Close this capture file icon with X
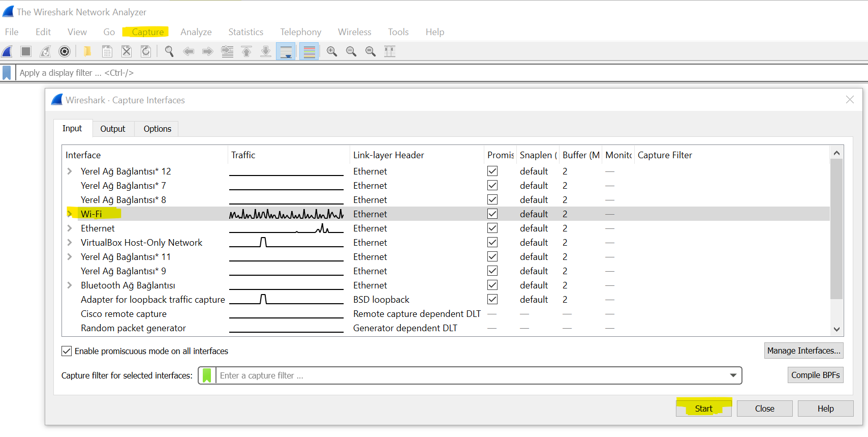This screenshot has height=437, width=868. (x=127, y=51)
